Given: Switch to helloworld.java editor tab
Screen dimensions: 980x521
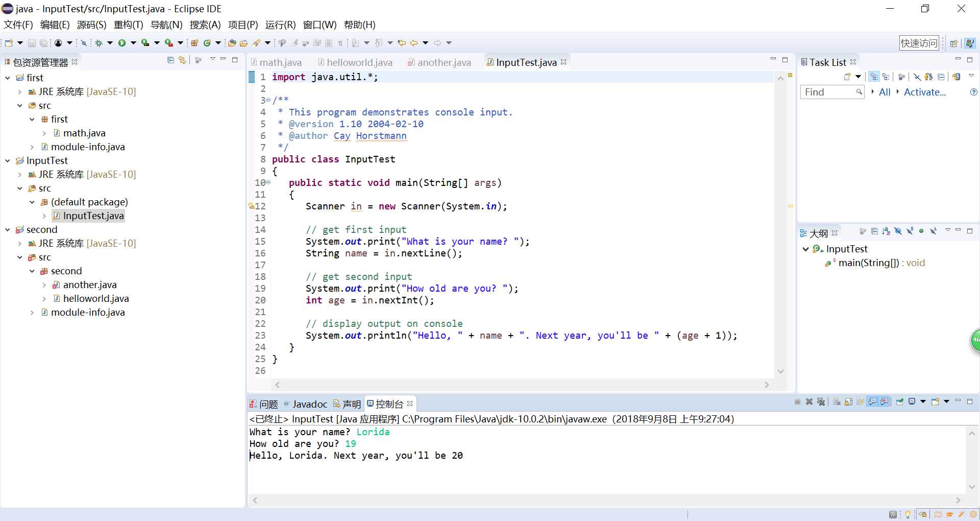Looking at the screenshot, I should click(355, 62).
